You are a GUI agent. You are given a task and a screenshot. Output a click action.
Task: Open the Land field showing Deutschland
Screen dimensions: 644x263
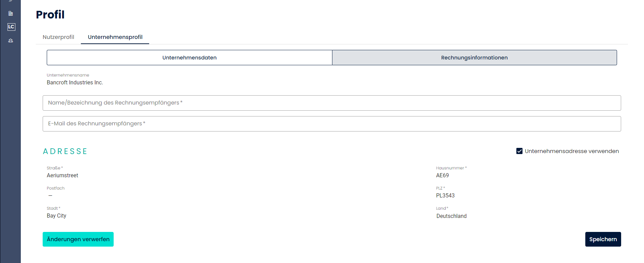[451, 216]
